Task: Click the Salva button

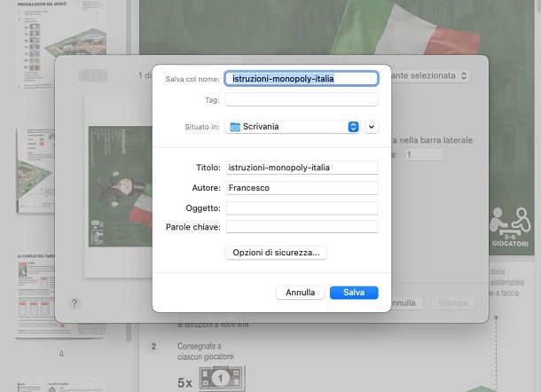Action: pos(354,293)
